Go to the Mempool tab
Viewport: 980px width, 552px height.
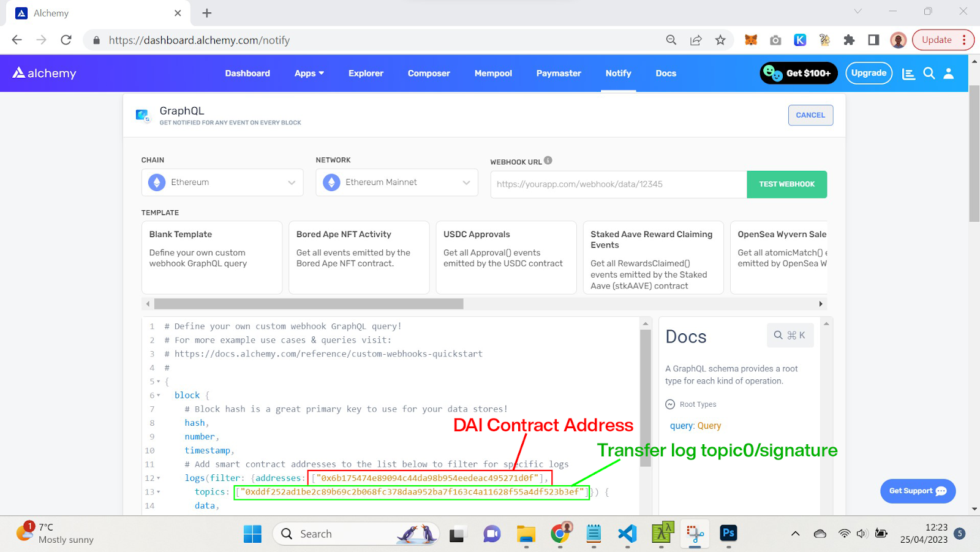493,74
